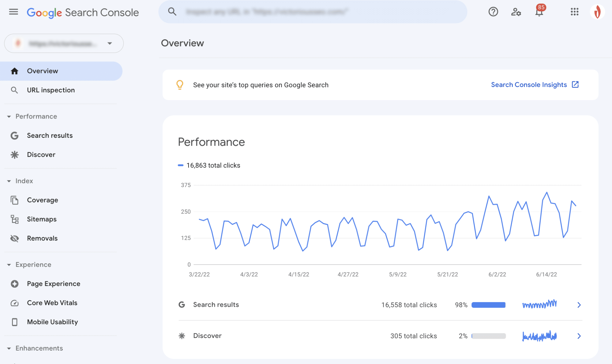This screenshot has width=612, height=364.
Task: Select Overview in the sidebar
Action: coord(61,71)
